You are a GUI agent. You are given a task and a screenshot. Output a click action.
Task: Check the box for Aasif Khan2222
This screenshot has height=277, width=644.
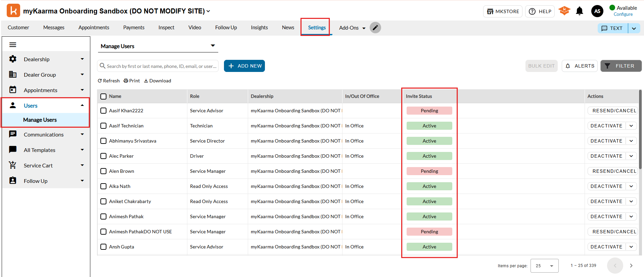(x=103, y=111)
